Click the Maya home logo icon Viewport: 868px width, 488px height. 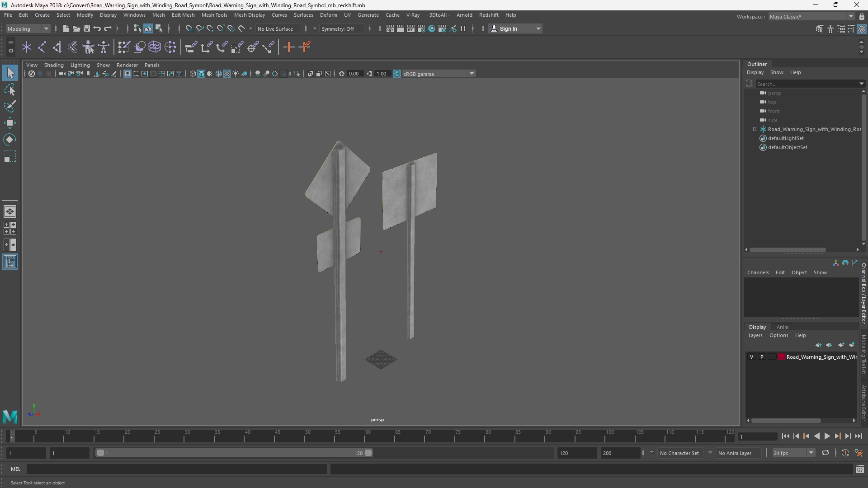pyautogui.click(x=10, y=416)
